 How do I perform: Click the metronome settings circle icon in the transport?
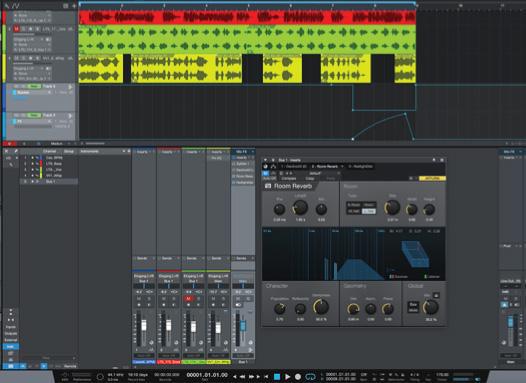100,377
